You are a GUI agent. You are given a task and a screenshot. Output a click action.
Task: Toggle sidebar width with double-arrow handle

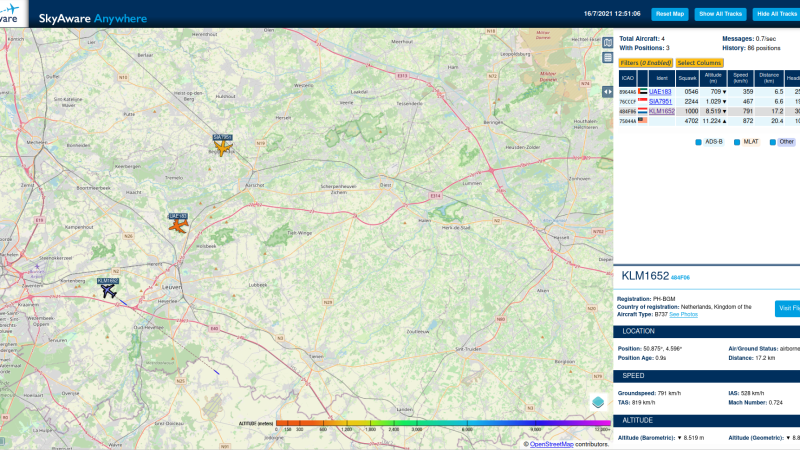click(x=607, y=91)
